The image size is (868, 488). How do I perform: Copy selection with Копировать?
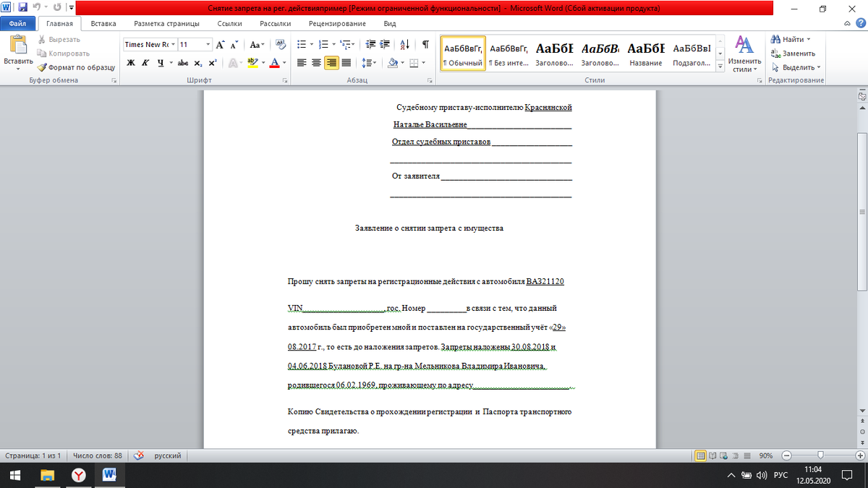click(x=63, y=53)
